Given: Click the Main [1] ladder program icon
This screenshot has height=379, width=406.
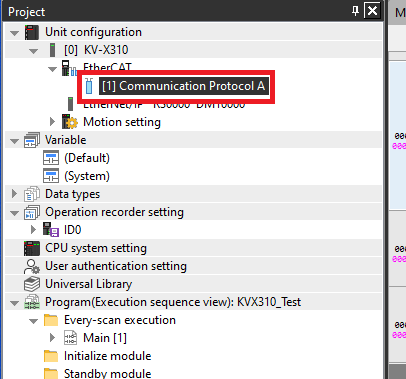Looking at the screenshot, I should (70, 338).
